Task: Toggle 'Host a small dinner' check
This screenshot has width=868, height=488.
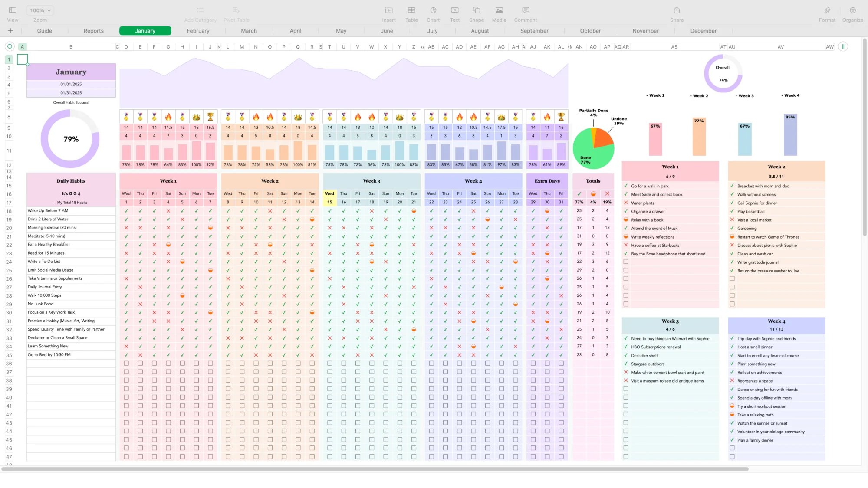Action: pos(732,347)
